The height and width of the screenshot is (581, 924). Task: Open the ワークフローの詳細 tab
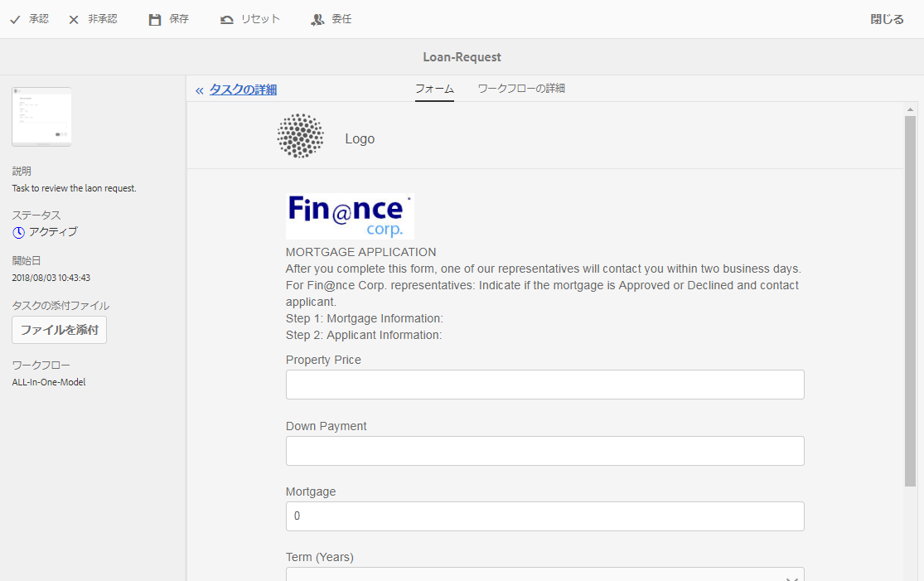tap(521, 89)
